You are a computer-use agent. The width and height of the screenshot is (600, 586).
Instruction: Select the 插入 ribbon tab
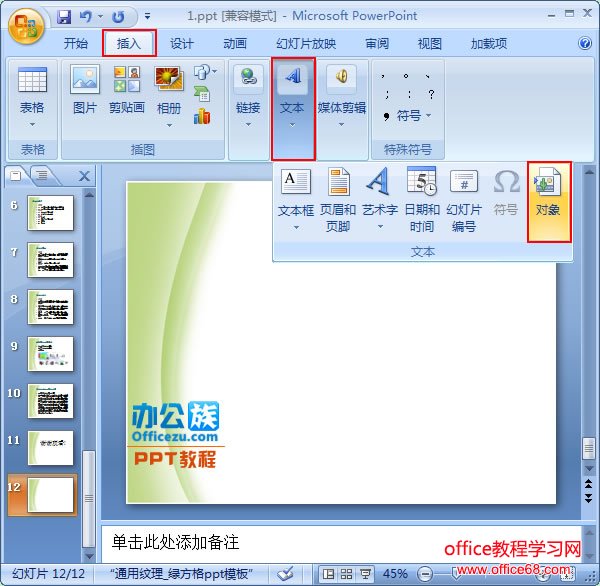tap(129, 43)
